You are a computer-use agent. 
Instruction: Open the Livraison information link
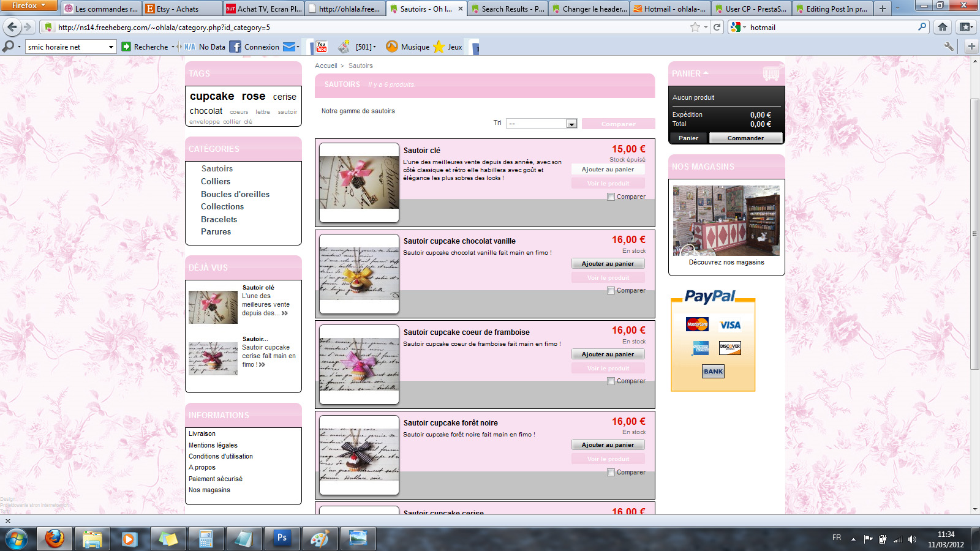(202, 433)
